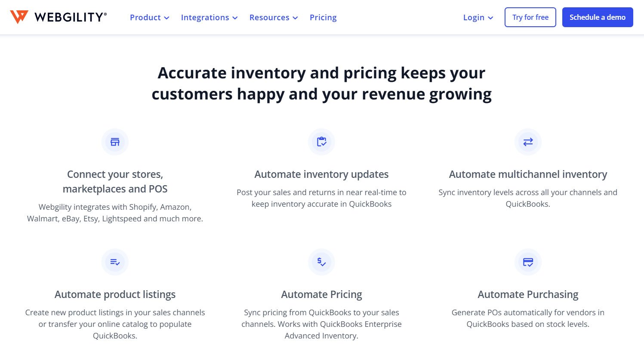Expand the Product navigation dropdown
The image size is (644, 360).
166,18
